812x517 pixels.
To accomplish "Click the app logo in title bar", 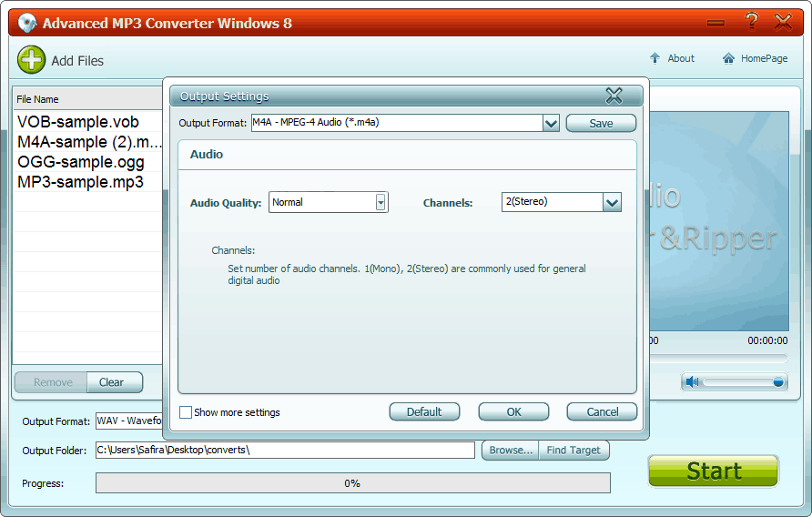I will tap(27, 23).
